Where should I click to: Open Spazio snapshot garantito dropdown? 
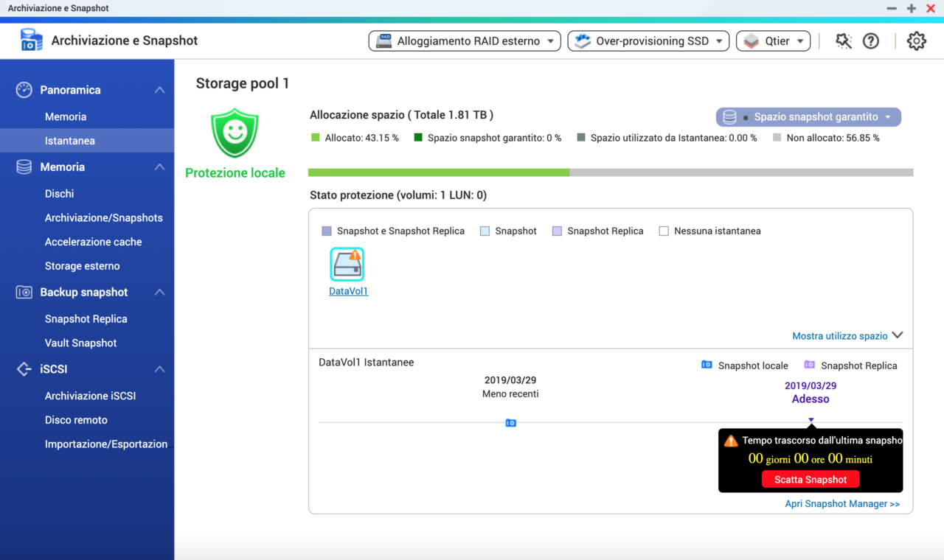808,117
